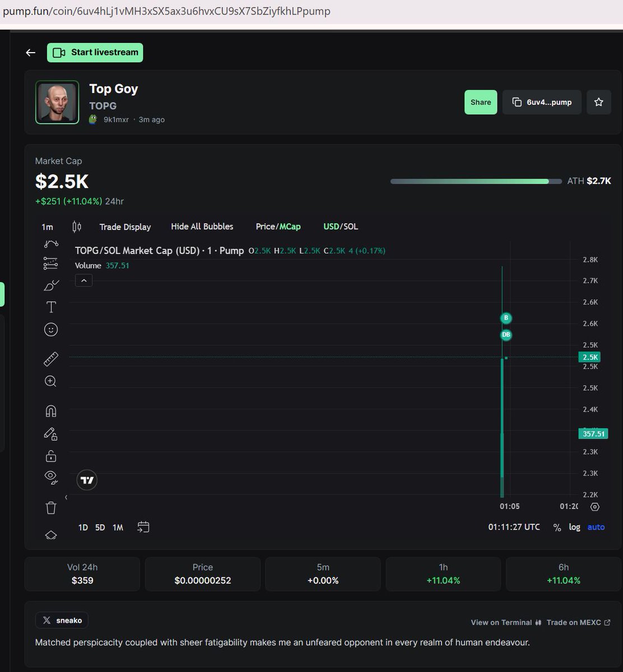The width and height of the screenshot is (623, 672).
Task: Hide All Bubbles on chart
Action: click(202, 226)
